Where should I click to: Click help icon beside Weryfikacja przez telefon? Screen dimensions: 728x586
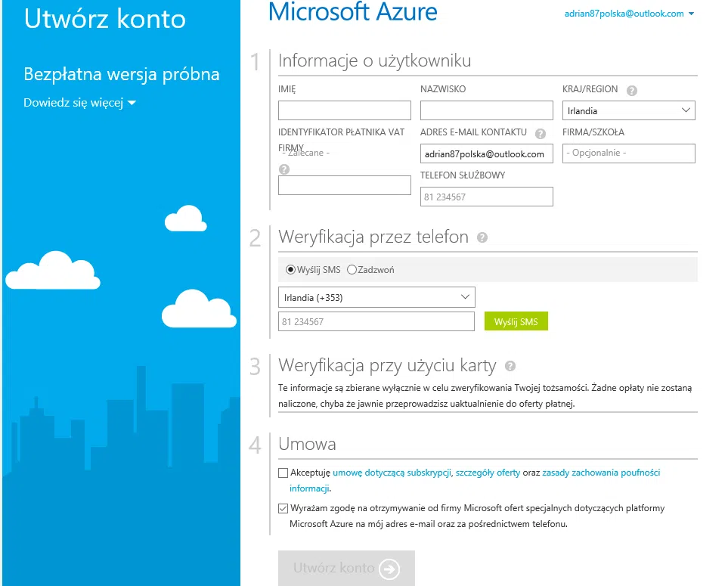click(482, 237)
